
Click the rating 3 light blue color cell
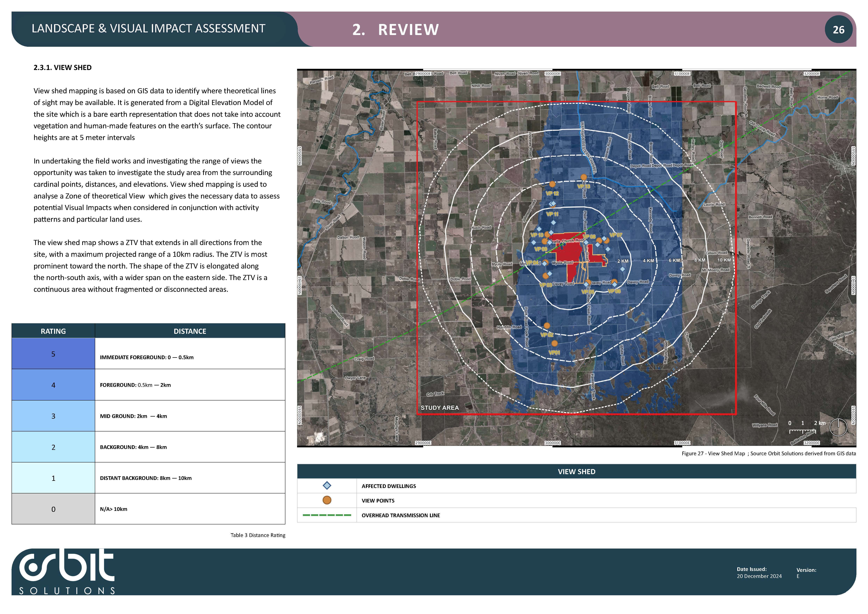pyautogui.click(x=53, y=416)
